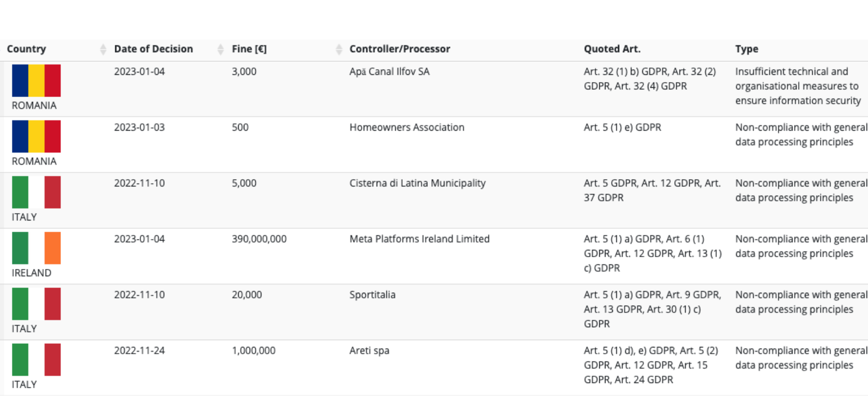Click the Ireland flag icon
This screenshot has width=868, height=413.
(x=36, y=248)
